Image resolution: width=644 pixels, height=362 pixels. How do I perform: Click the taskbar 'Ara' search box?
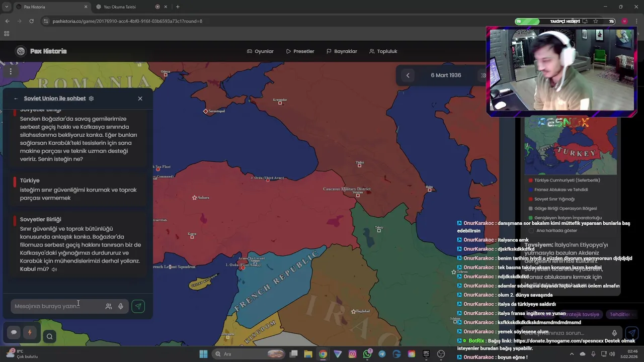pos(249,354)
